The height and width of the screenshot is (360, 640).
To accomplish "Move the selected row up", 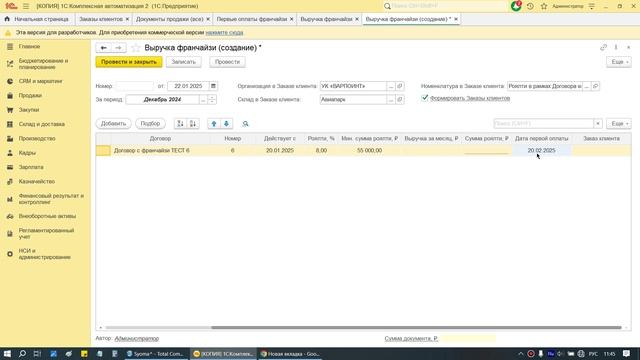I will coord(214,124).
